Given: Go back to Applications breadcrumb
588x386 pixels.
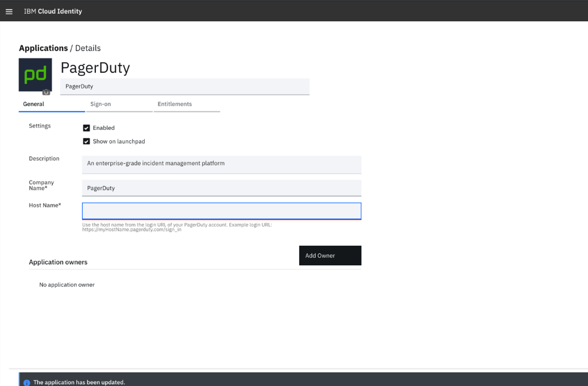Looking at the screenshot, I should [43, 48].
